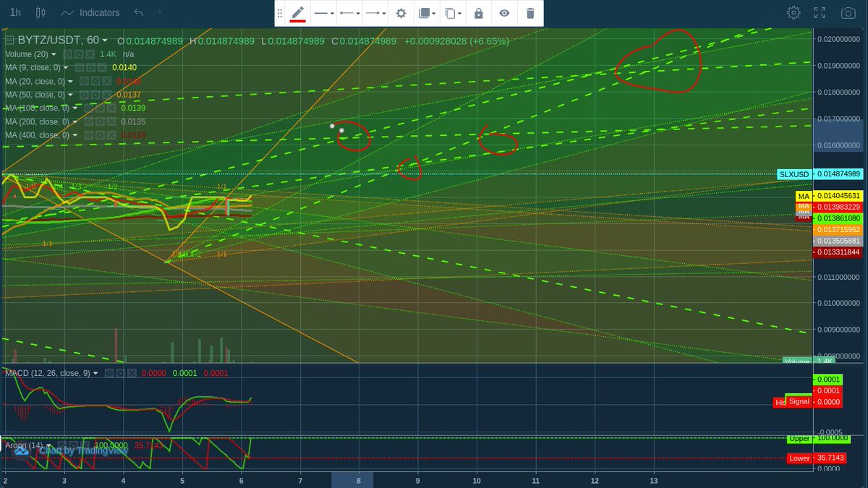Open MA (50, close, 0) settings
868x488 pixels.
point(95,95)
